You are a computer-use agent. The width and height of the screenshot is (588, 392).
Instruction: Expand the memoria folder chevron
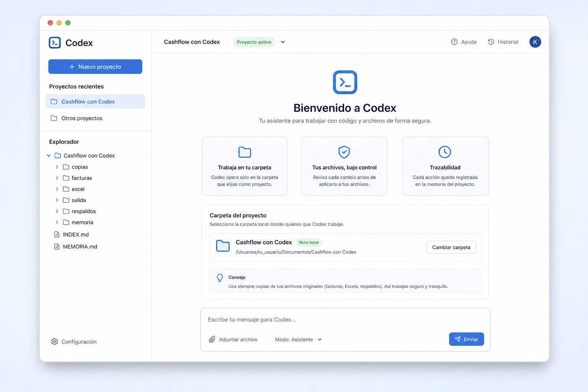[x=57, y=222]
